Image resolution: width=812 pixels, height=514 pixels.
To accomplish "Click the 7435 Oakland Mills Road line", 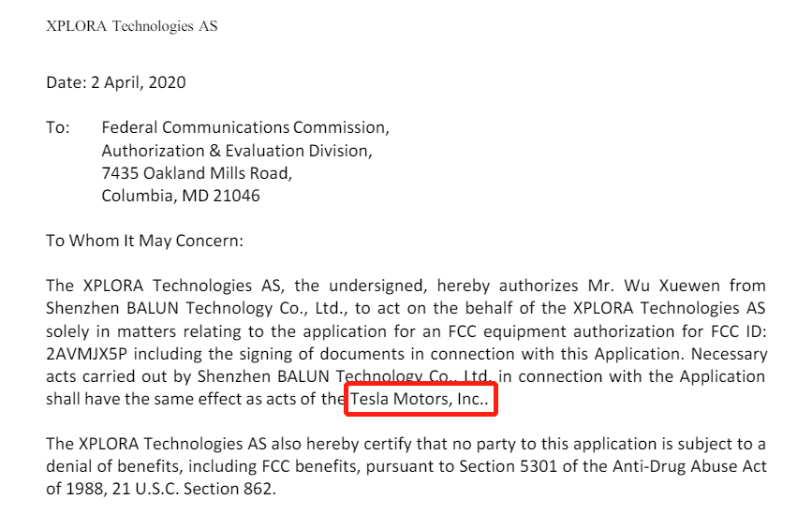I will point(197,173).
